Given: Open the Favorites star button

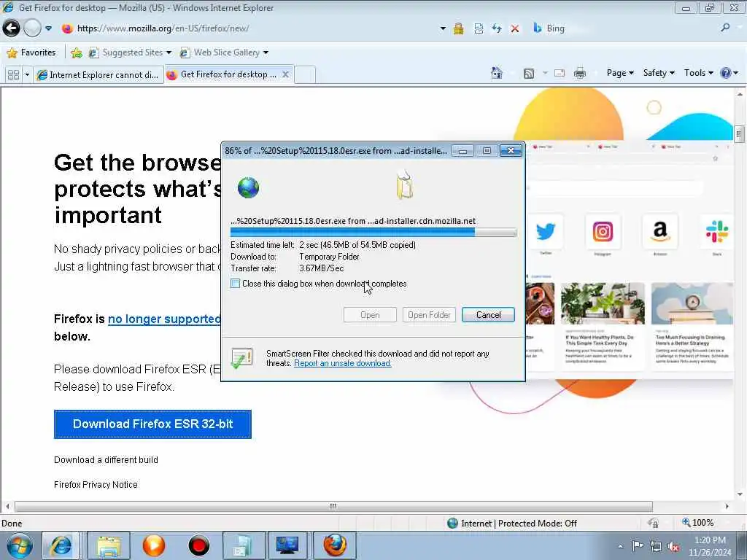Looking at the screenshot, I should [31, 52].
